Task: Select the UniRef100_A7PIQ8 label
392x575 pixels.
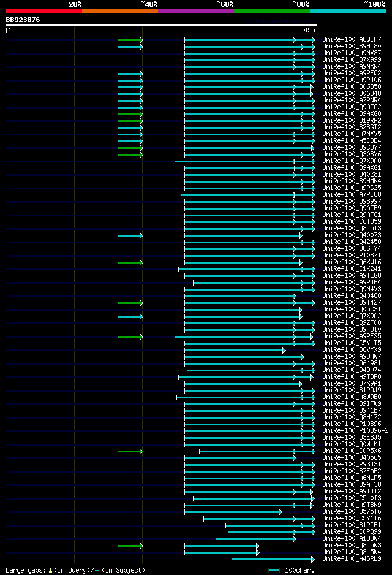Action: point(352,195)
